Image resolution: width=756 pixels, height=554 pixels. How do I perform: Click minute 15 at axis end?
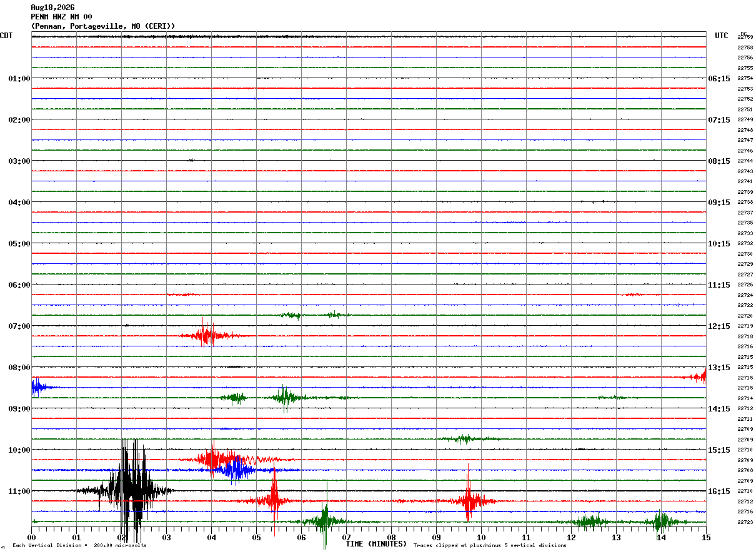point(706,537)
